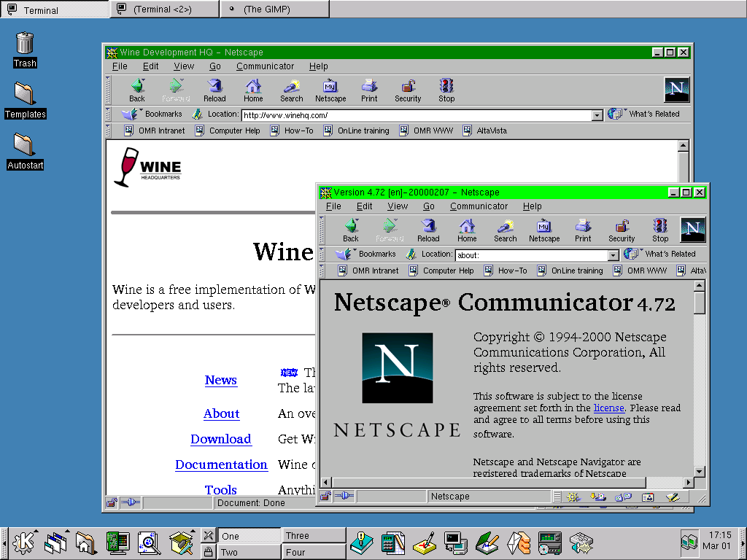This screenshot has width=747, height=560.
Task: Open My Netscape in the Wine Development HQ toolbar
Action: coord(330,90)
